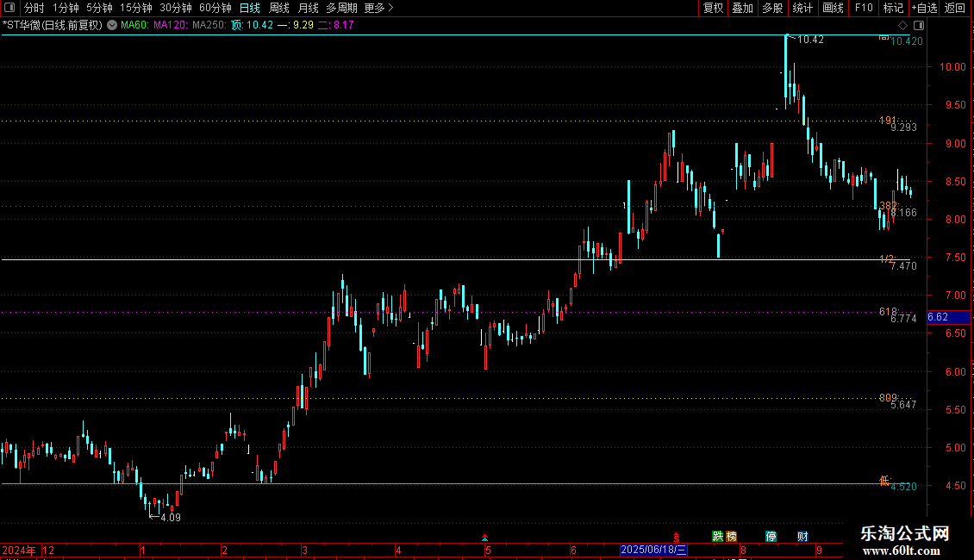Select the 15分钟 period
974x560 pixels.
point(136,8)
